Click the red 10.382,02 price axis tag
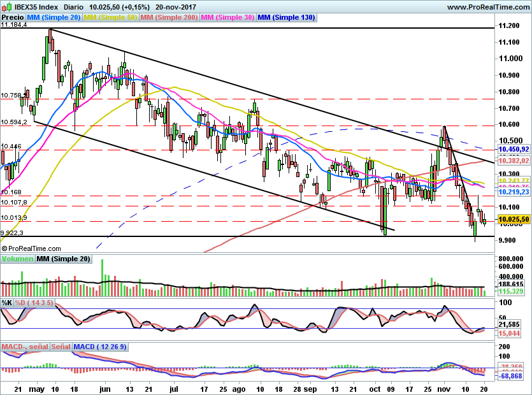532x395 pixels. point(514,161)
